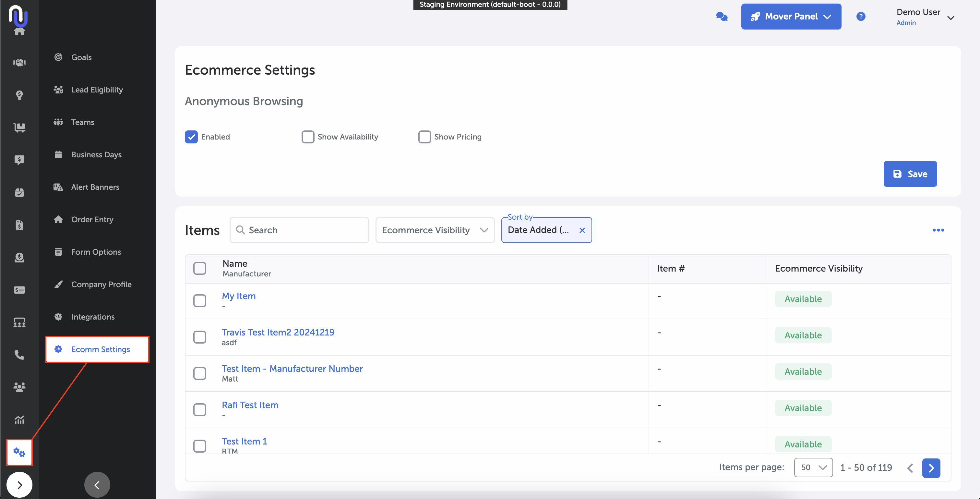The height and width of the screenshot is (499, 980).
Task: Click the three-dots more options icon
Action: pyautogui.click(x=938, y=230)
